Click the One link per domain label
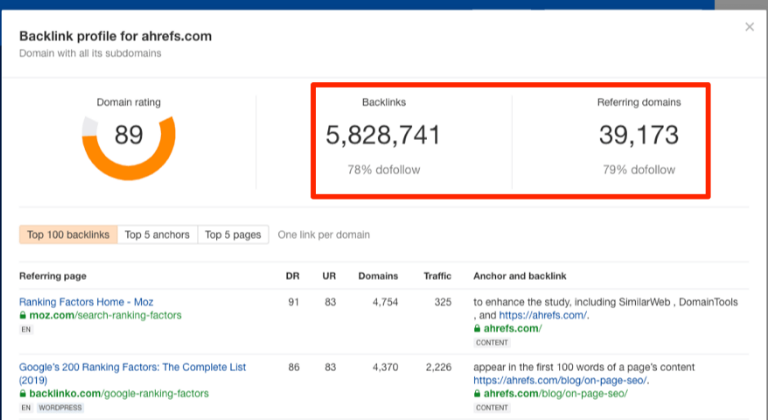This screenshot has height=420, width=768. (323, 235)
